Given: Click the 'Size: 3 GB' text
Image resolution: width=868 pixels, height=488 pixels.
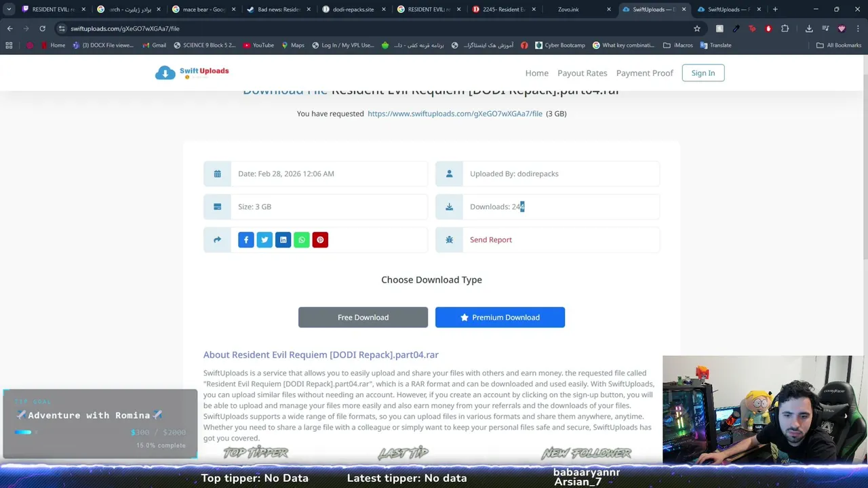Looking at the screenshot, I should click(x=254, y=207).
